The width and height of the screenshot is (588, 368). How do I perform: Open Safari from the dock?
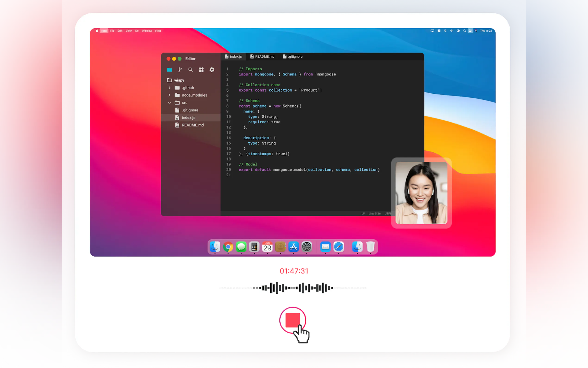point(338,247)
